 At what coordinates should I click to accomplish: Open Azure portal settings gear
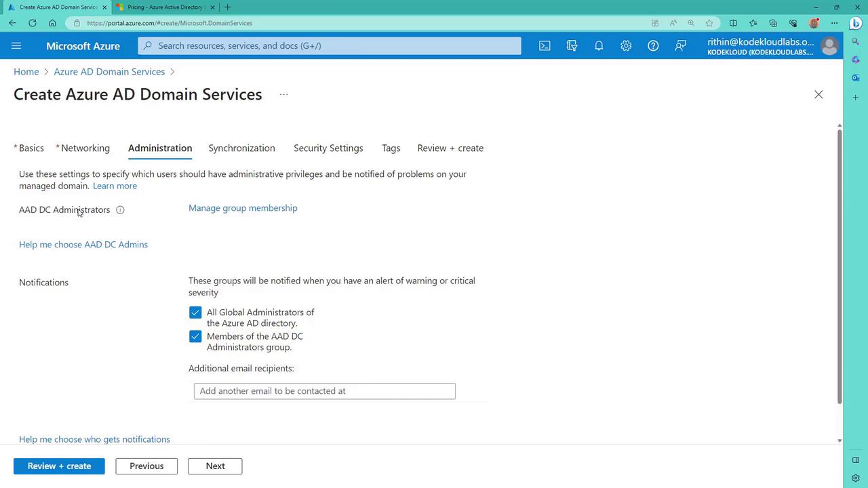coord(626,45)
